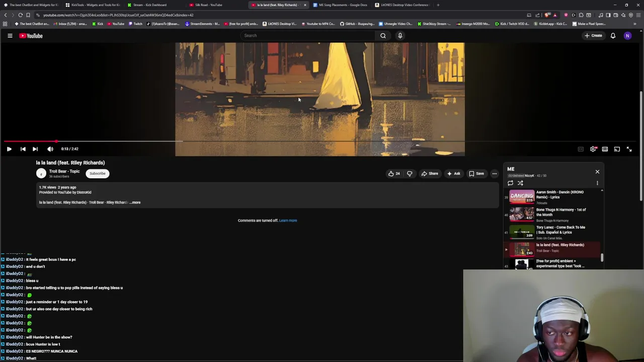Image resolution: width=644 pixels, height=362 pixels.
Task: Open the GitHub bookmark
Action: click(x=358, y=24)
